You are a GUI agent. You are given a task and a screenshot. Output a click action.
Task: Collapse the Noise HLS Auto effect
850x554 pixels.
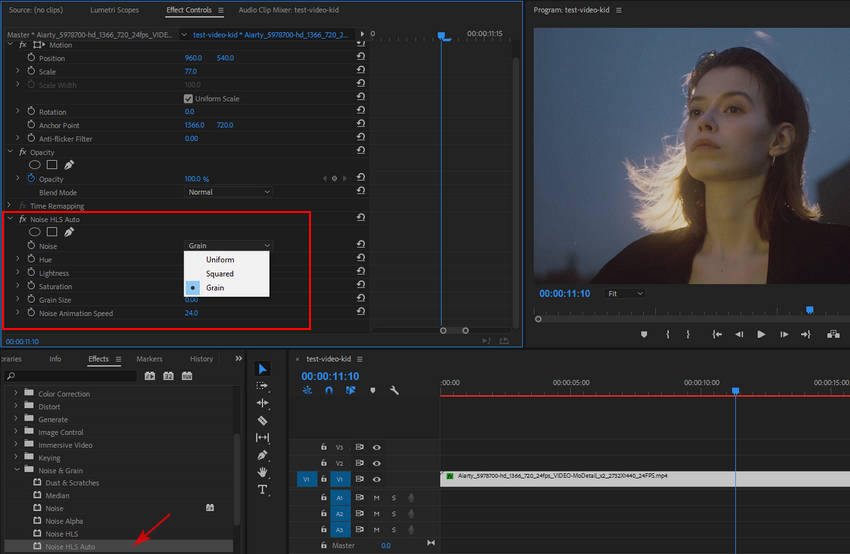click(x=10, y=219)
